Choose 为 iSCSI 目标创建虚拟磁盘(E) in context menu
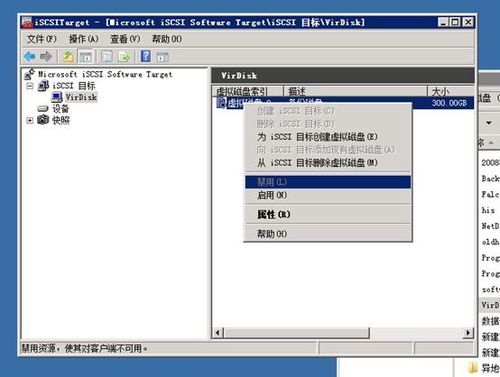The width and height of the screenshot is (500, 377). pos(328,137)
